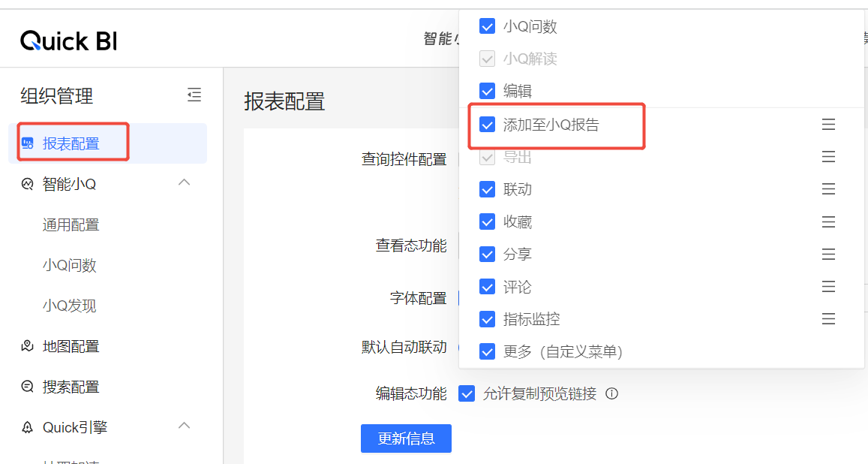Collapse the 组织管理 sidebar menu icon

(194, 95)
